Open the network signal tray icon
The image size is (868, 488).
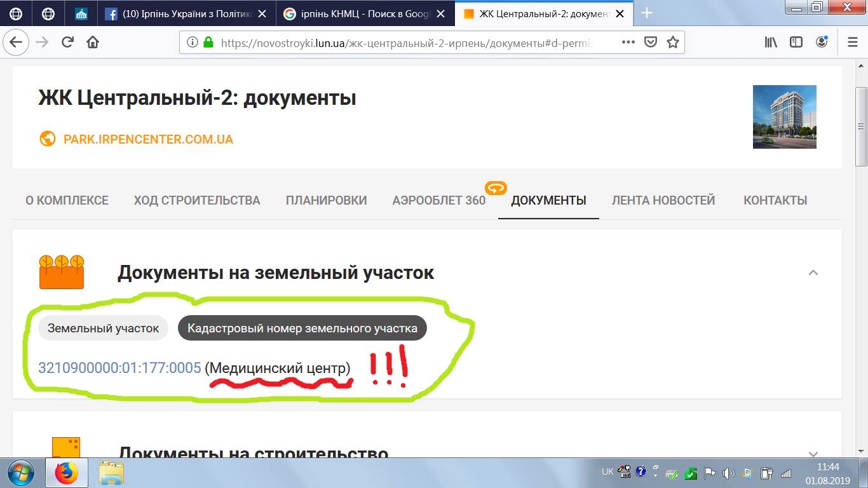click(x=786, y=473)
